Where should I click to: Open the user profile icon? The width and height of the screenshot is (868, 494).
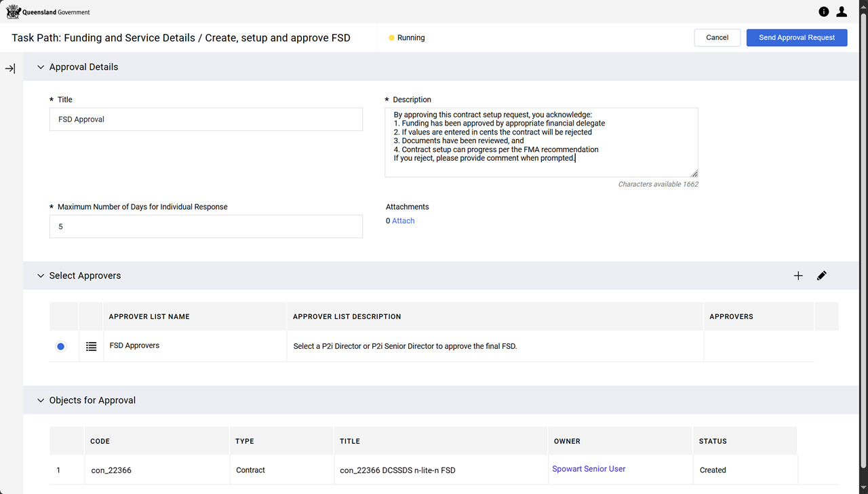click(x=842, y=12)
